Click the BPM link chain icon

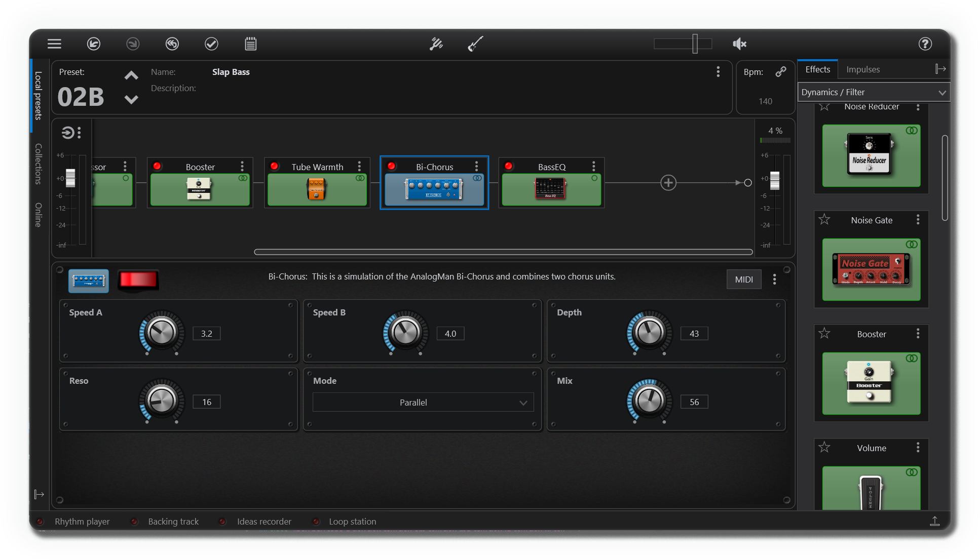pos(780,72)
